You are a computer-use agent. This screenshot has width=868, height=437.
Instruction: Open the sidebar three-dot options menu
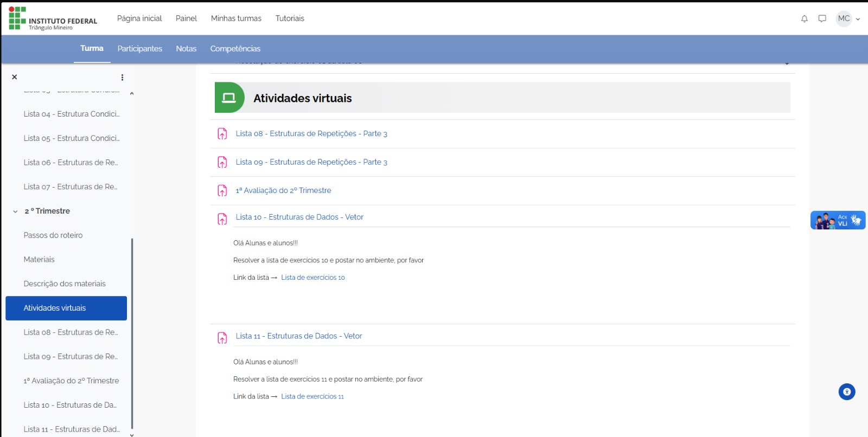tap(122, 78)
